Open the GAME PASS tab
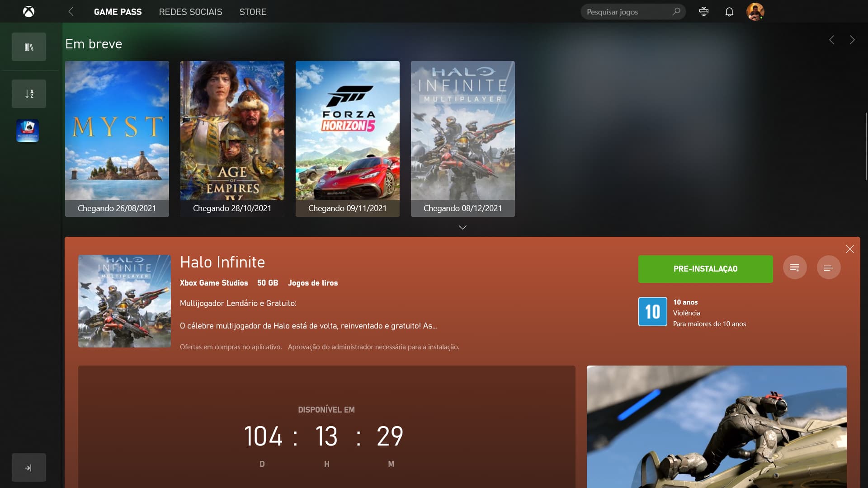The image size is (868, 488). point(118,12)
